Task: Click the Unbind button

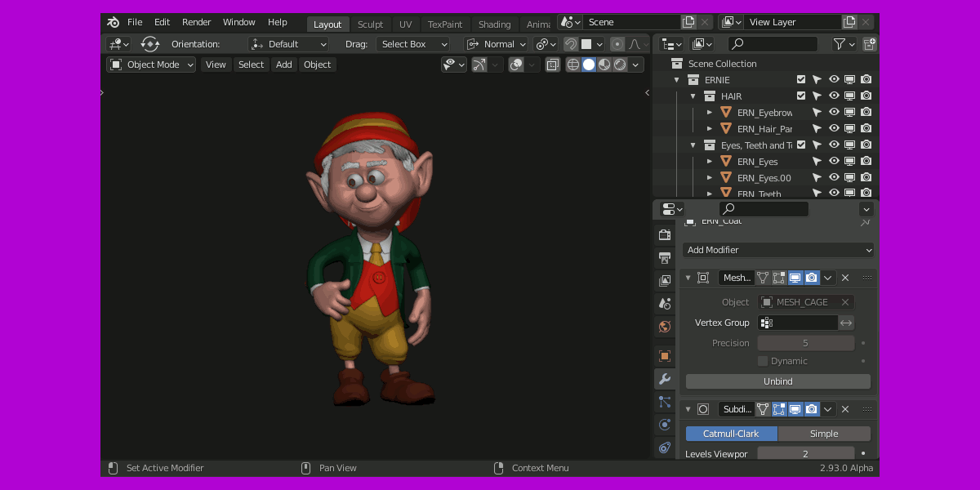Action: tap(778, 381)
